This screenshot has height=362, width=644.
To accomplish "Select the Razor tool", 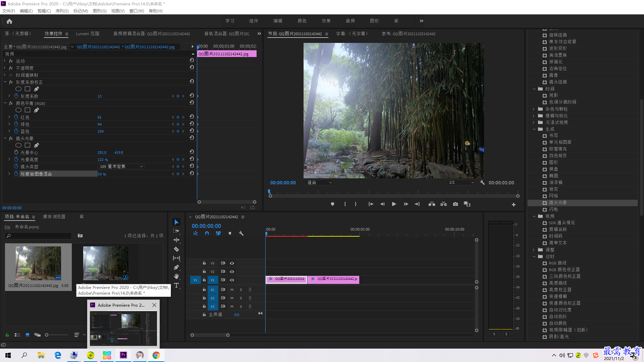I will point(176,249).
